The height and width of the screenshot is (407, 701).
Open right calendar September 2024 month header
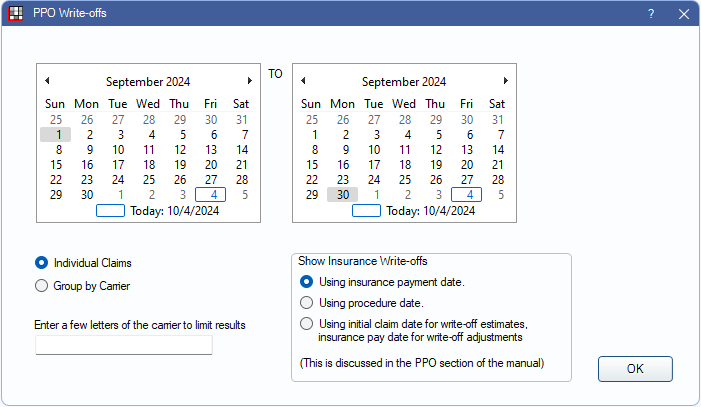pos(404,82)
